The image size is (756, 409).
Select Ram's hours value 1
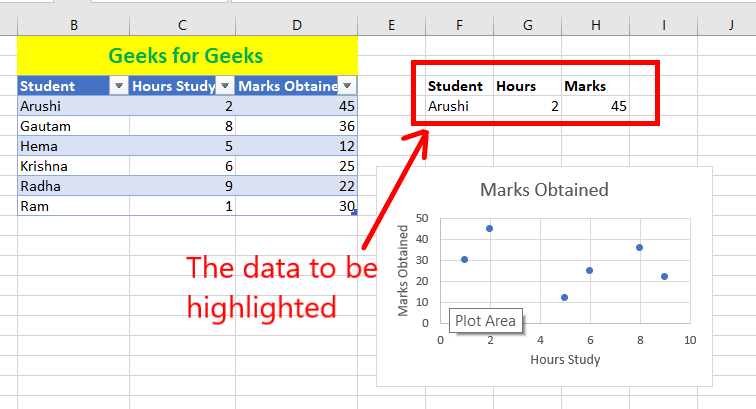coord(182,206)
